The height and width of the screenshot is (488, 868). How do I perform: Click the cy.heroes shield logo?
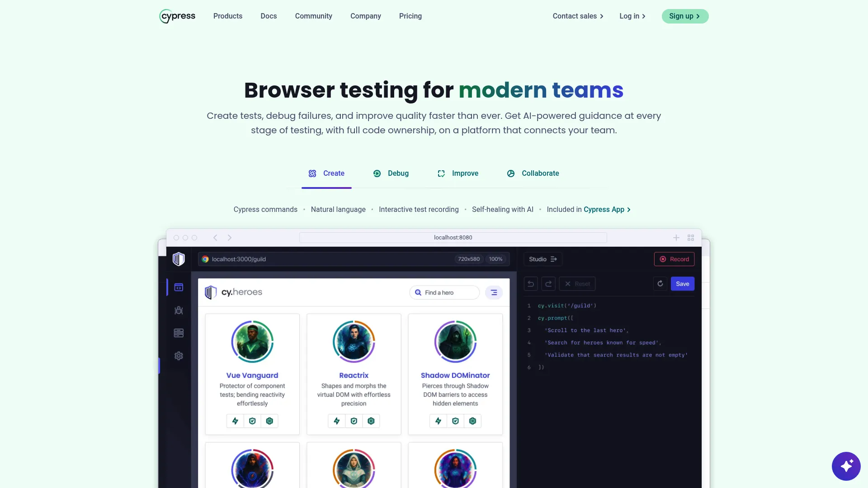pyautogui.click(x=211, y=292)
